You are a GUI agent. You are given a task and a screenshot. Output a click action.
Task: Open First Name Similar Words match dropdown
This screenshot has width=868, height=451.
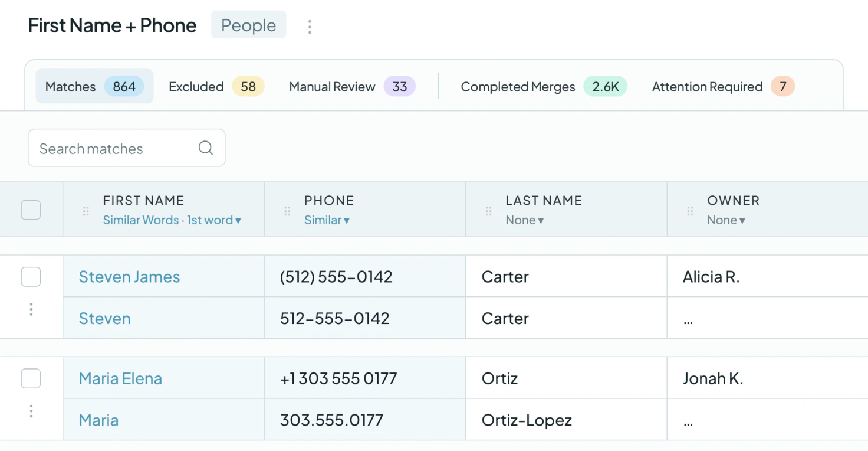point(172,220)
